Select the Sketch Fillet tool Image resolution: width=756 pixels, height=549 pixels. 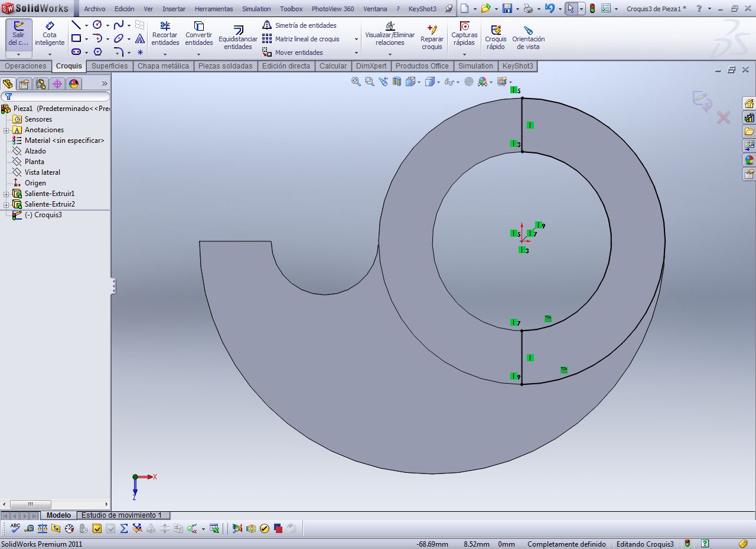click(119, 52)
